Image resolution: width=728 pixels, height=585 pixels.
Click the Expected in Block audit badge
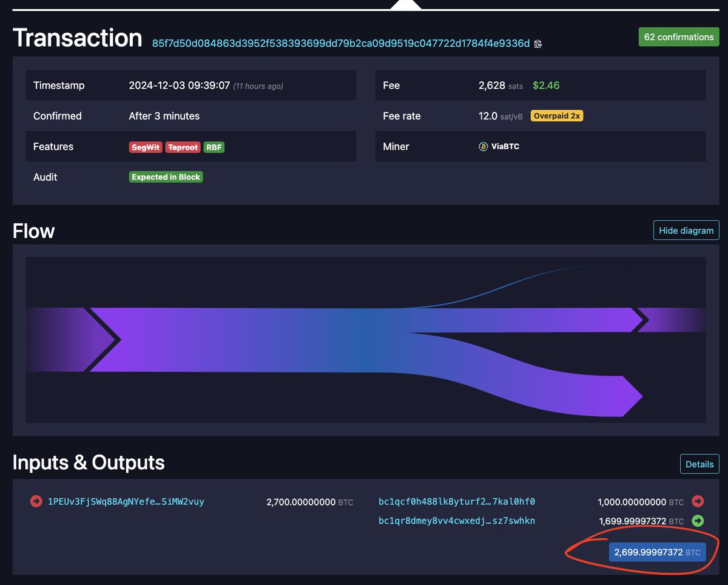166,177
